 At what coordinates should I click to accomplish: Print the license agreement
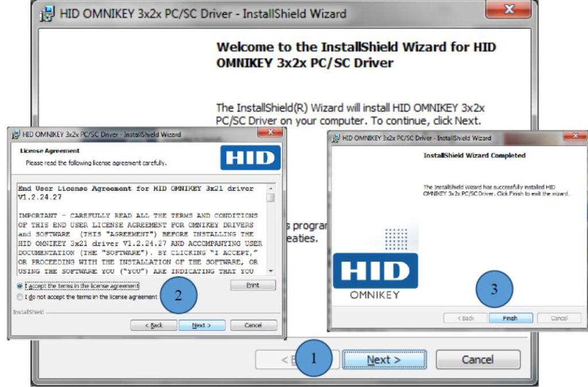[253, 285]
